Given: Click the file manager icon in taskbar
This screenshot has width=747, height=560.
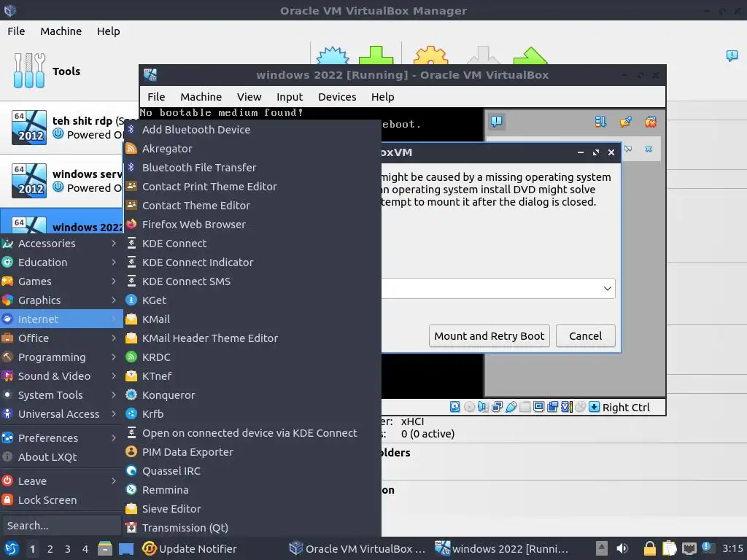Looking at the screenshot, I should tap(105, 548).
